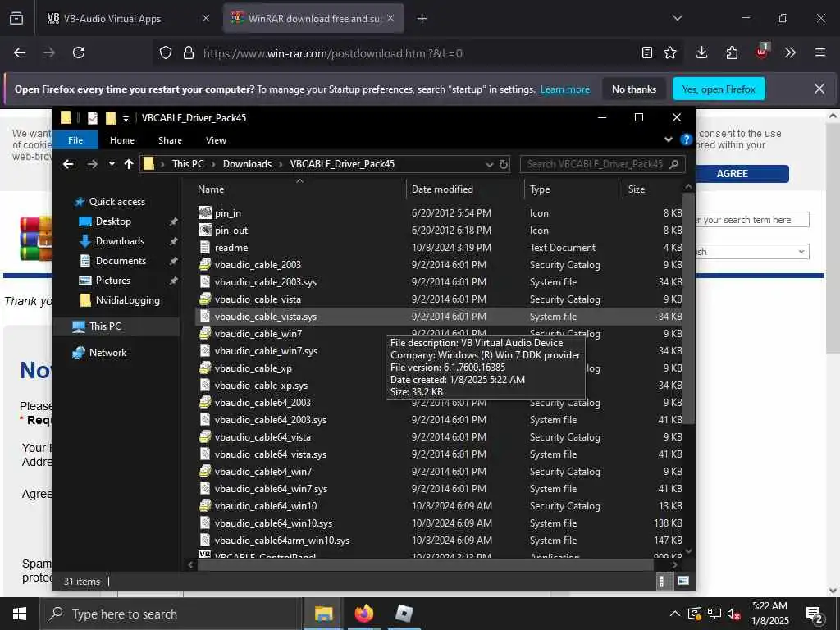Screen dimensions: 840x630
Task: Open the notification center
Action: (815, 614)
